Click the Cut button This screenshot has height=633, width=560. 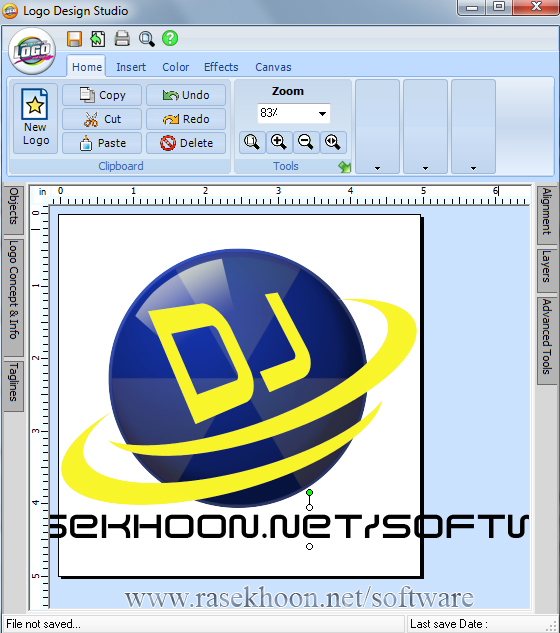(x=102, y=119)
